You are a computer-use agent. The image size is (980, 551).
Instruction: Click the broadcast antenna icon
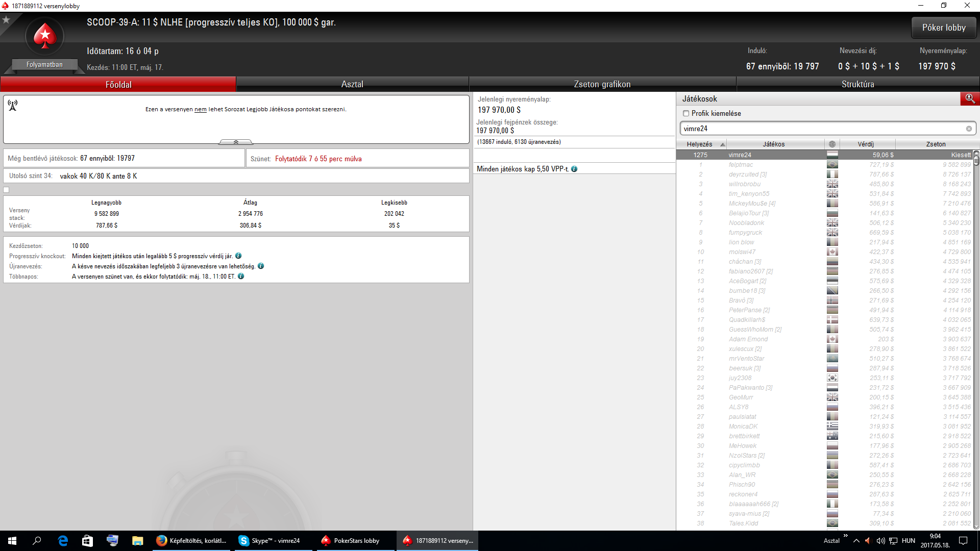click(13, 105)
